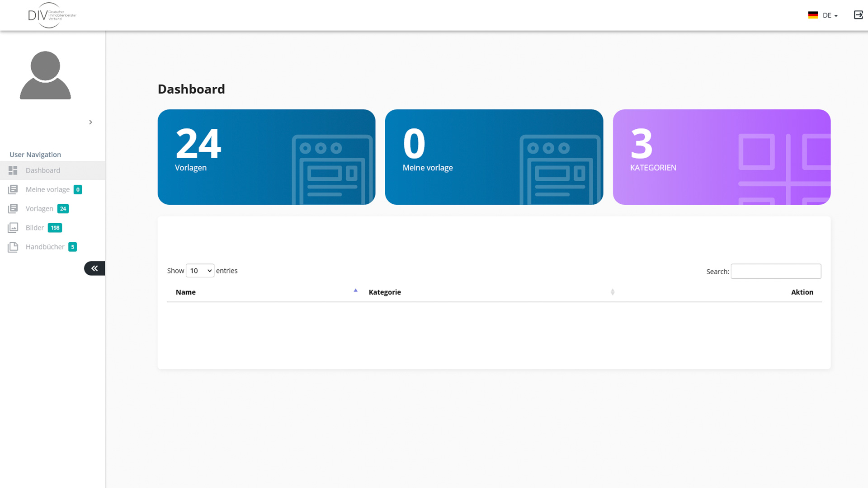
Task: Open the 0 Meine vorlage card
Action: pos(494,157)
